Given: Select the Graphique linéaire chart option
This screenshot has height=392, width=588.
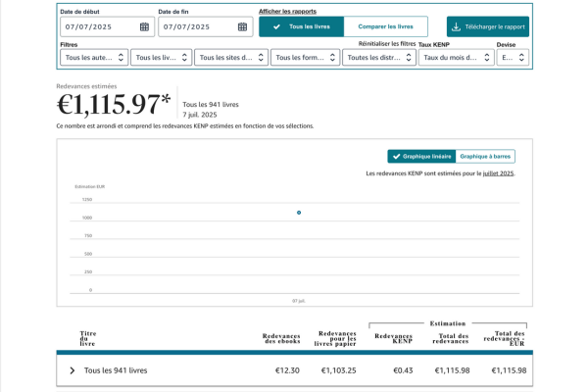Looking at the screenshot, I should point(421,156).
